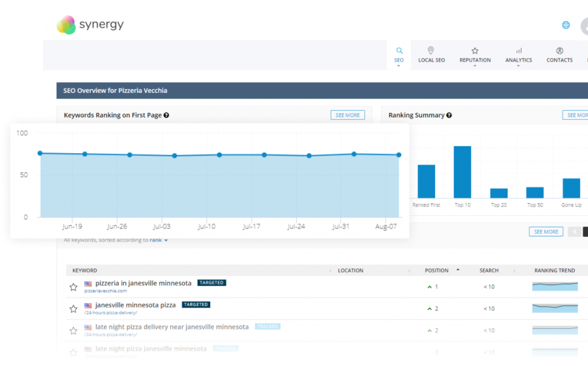Star the janesville minnesota pizza keyword
The height and width of the screenshot is (389, 588).
coord(73,309)
